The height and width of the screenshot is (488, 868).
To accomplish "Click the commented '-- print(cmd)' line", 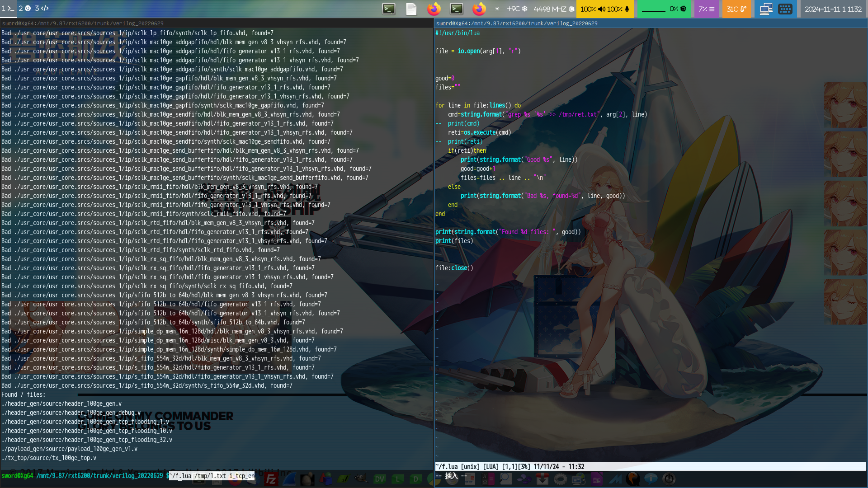I will [x=458, y=123].
